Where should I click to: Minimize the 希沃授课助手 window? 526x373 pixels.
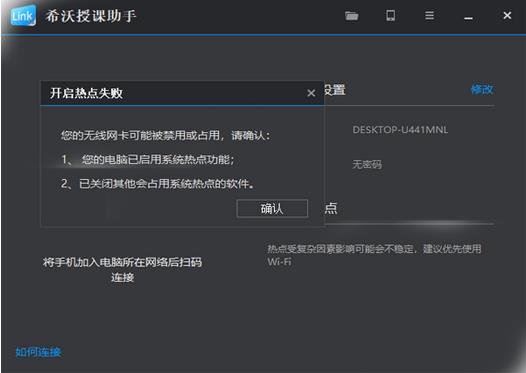pyautogui.click(x=468, y=18)
